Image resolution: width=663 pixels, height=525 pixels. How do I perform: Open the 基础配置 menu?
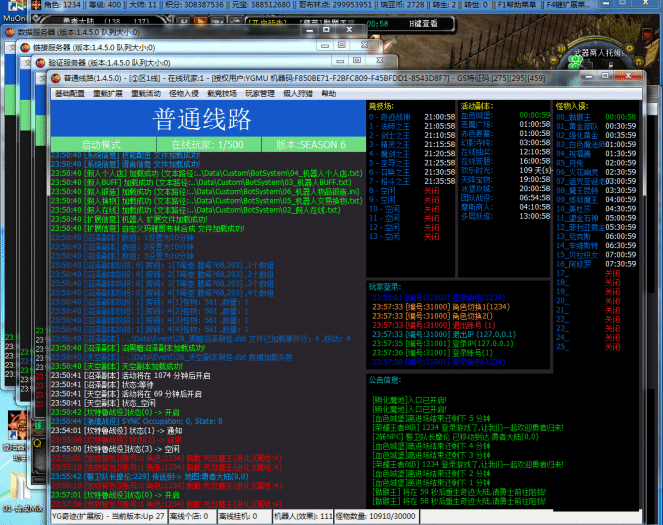click(x=70, y=92)
